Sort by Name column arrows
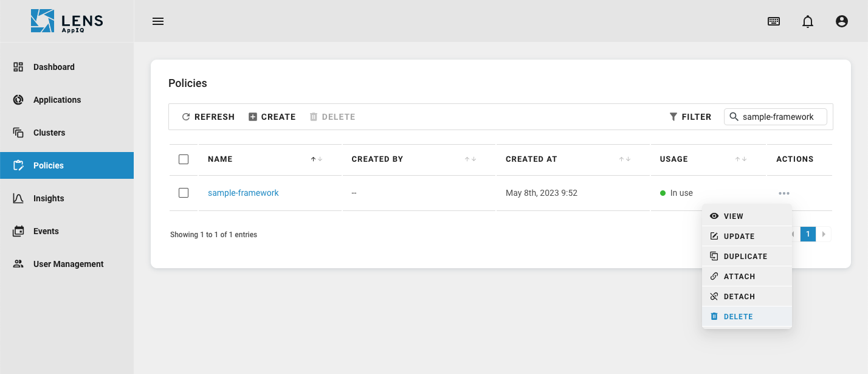 pyautogui.click(x=317, y=159)
